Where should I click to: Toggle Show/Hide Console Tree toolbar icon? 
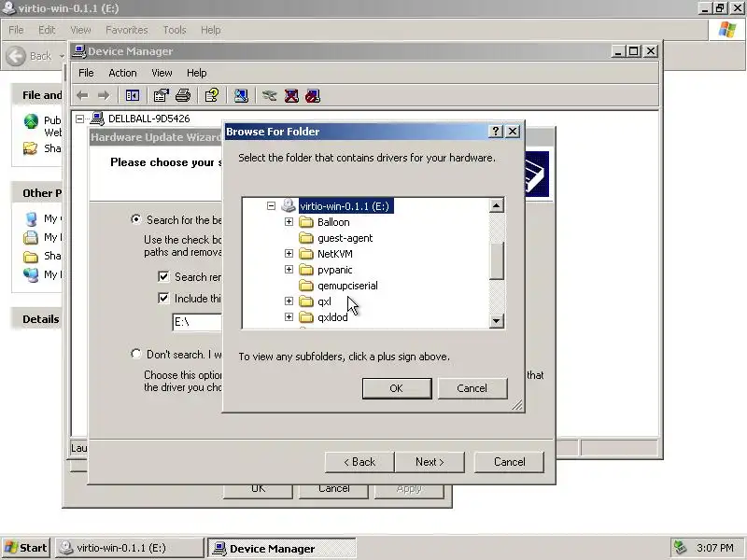[133, 96]
